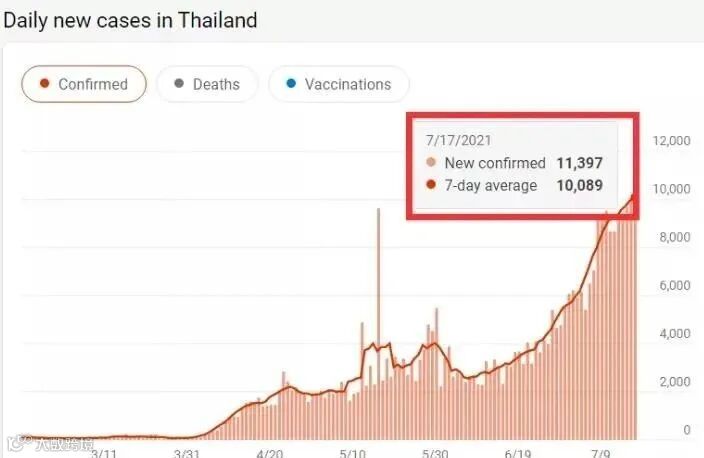This screenshot has width=704, height=458.
Task: Click the gray dot beside Deaths
Action: tap(179, 84)
